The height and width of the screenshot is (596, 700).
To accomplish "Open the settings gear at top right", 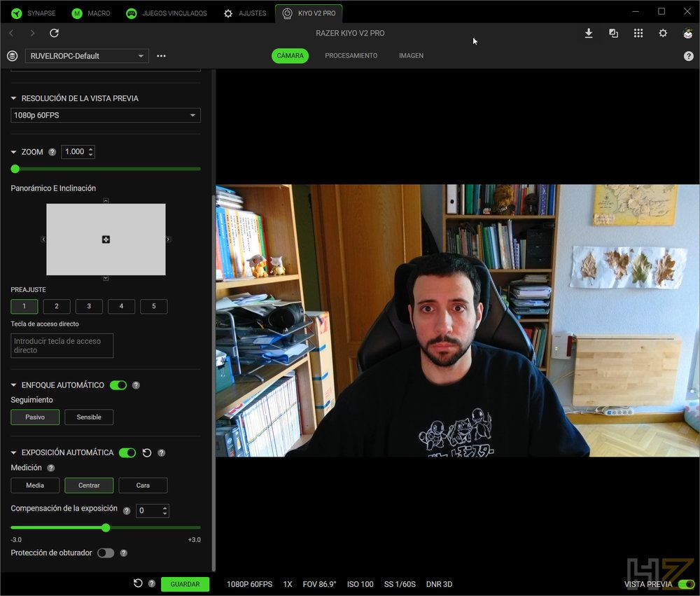I will pyautogui.click(x=663, y=33).
